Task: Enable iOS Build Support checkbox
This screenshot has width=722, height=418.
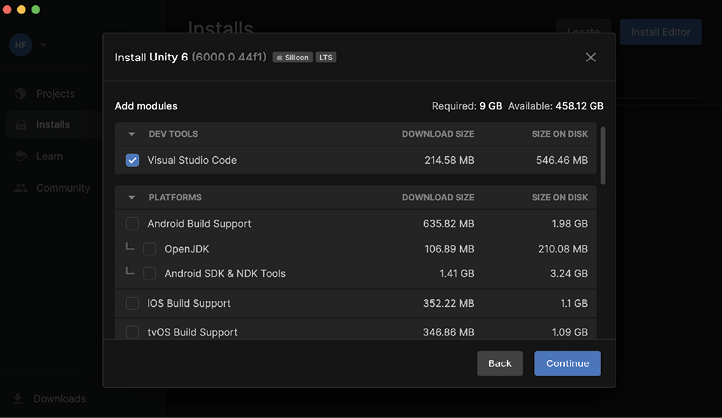Action: [x=132, y=303]
